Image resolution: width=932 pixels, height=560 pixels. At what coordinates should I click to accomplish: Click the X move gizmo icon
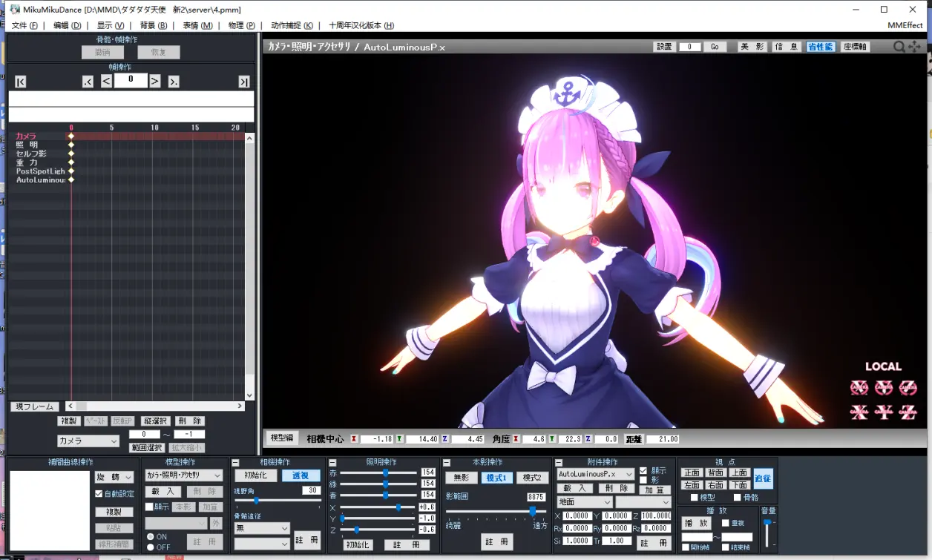click(x=859, y=412)
